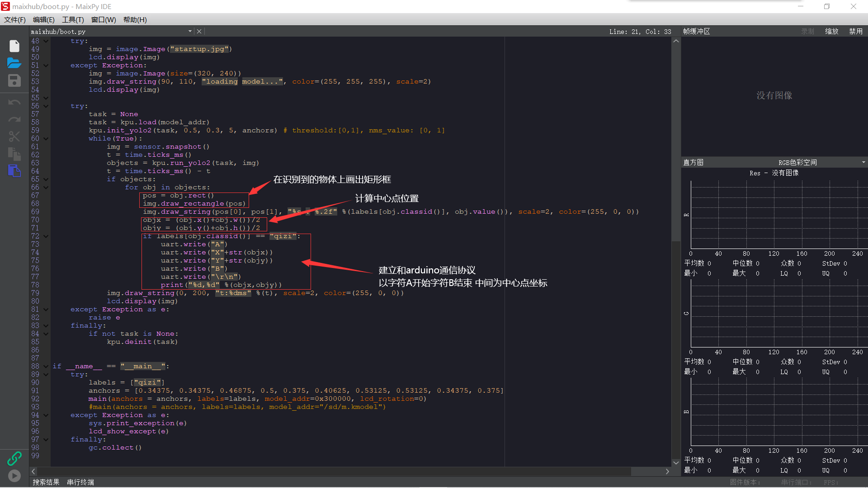Toggle the 禁用 frame buffer option
Image resolution: width=868 pixels, height=488 pixels.
pyautogui.click(x=855, y=32)
